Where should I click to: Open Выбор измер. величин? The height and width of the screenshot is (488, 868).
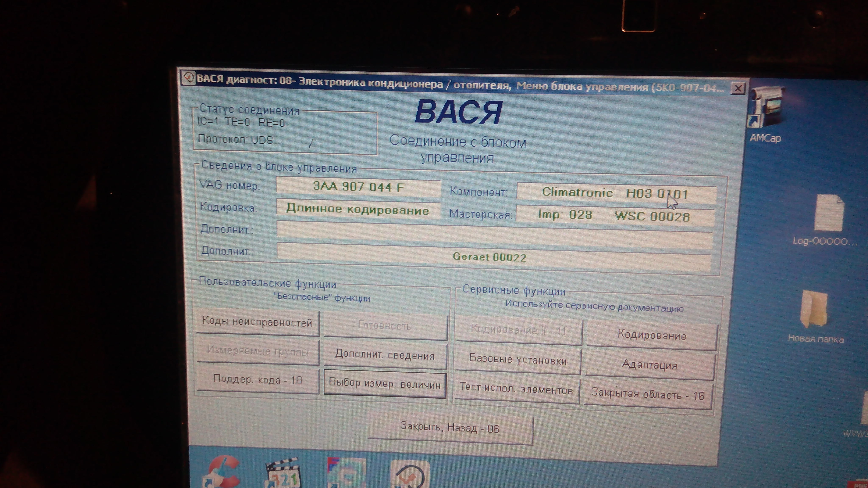tap(385, 384)
